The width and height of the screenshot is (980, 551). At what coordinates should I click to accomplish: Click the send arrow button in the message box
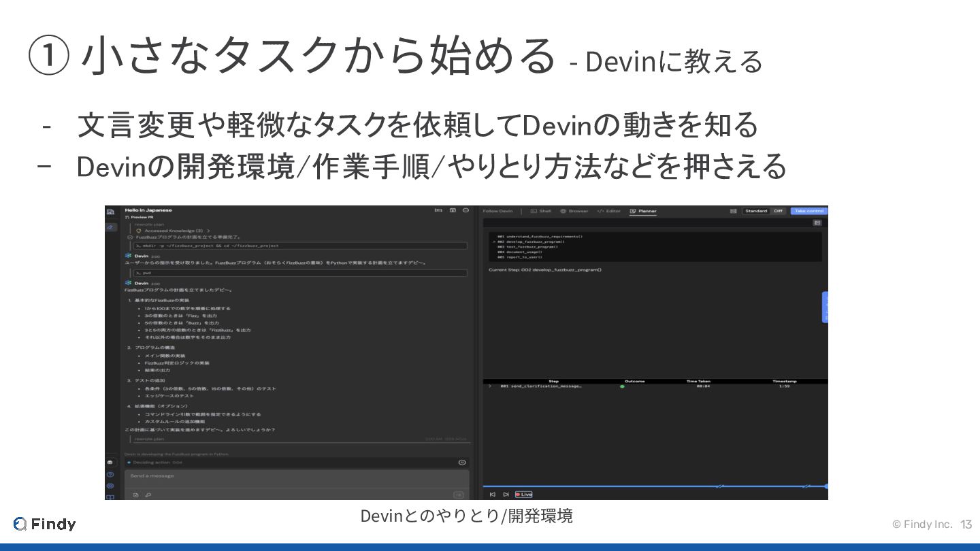click(x=459, y=495)
